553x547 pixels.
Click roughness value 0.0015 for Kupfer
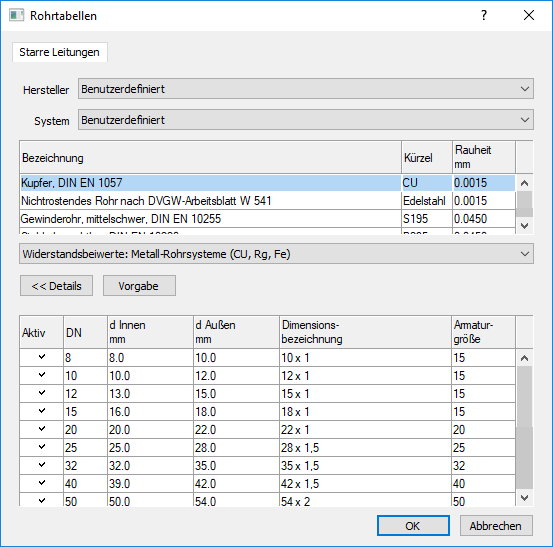click(484, 183)
